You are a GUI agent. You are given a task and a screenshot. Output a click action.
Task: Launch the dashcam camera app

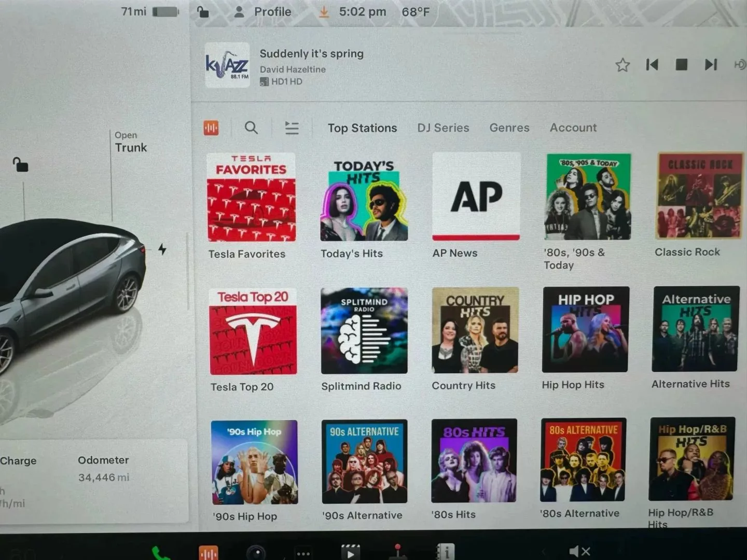tap(256, 553)
